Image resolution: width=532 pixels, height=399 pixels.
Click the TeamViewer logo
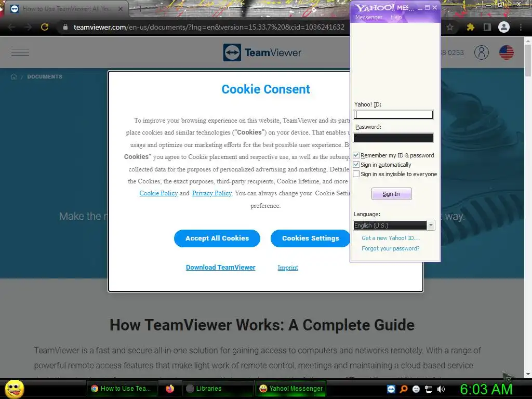click(262, 52)
